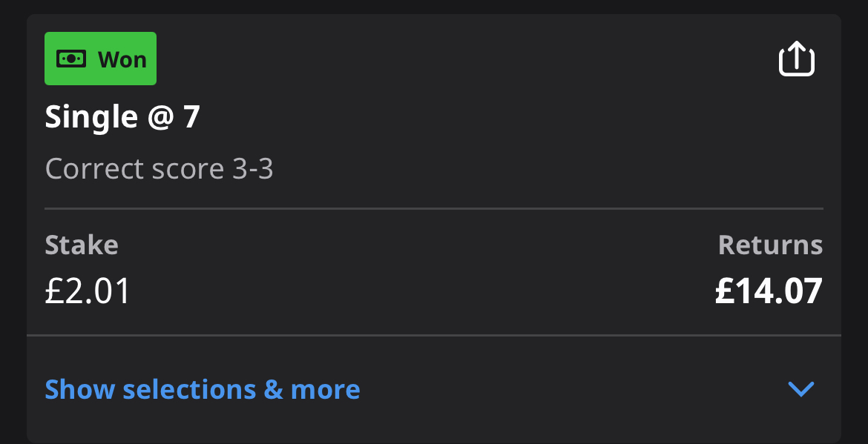Viewport: 868px width, 444px height.
Task: Click the Stake label
Action: point(82,245)
